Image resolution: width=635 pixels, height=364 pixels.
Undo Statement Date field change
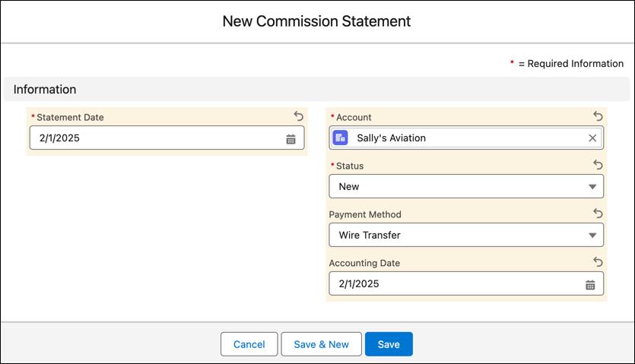tap(298, 116)
